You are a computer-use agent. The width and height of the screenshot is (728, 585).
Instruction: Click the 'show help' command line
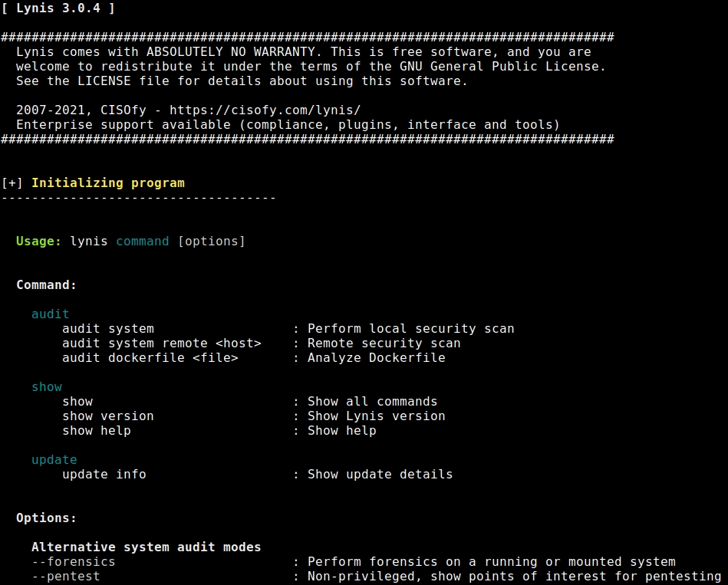(96, 431)
